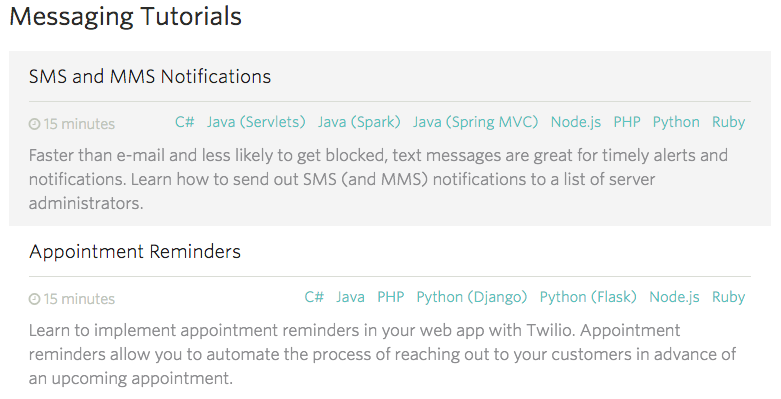Screen dimensions: 781x399
Task: Select PHP link under SMS and MMS Notifications
Action: [627, 122]
